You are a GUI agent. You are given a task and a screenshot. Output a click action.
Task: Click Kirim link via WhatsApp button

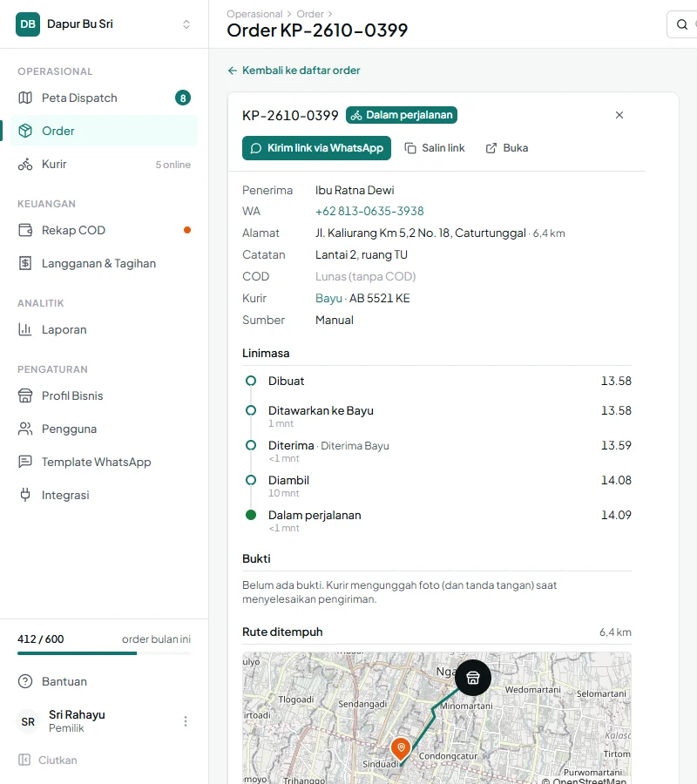point(316,148)
